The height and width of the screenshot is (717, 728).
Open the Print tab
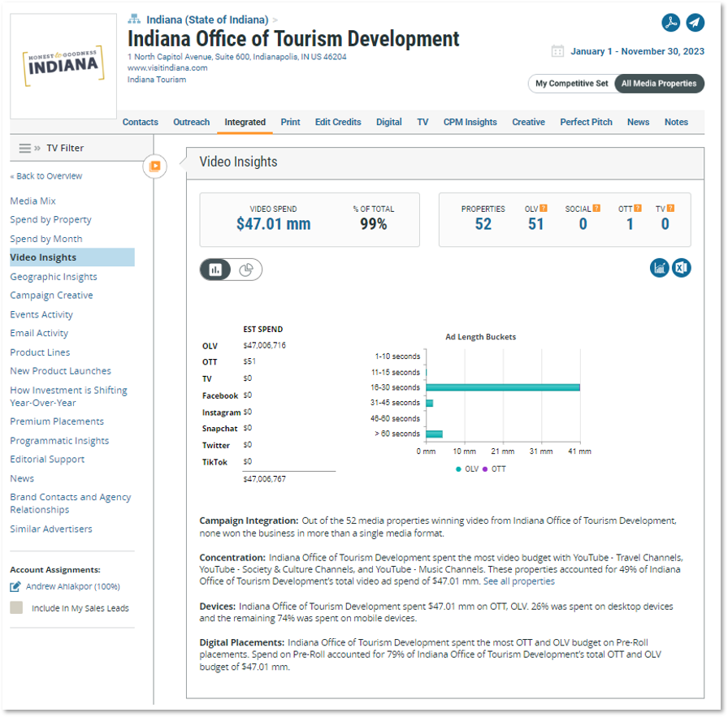(290, 122)
